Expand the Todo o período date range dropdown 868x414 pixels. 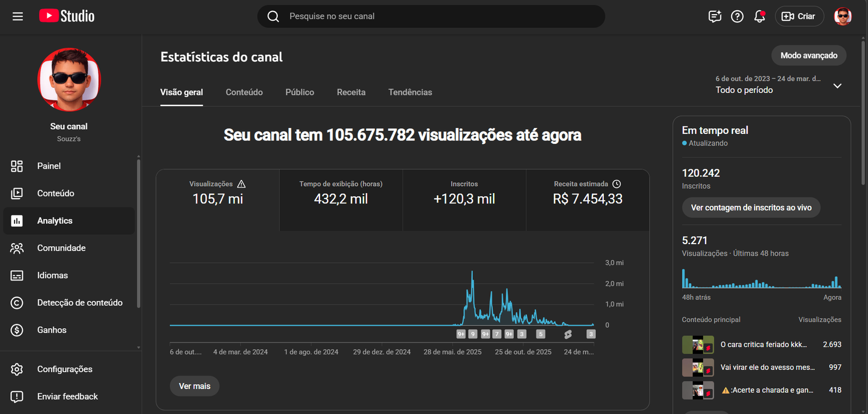pos(837,86)
